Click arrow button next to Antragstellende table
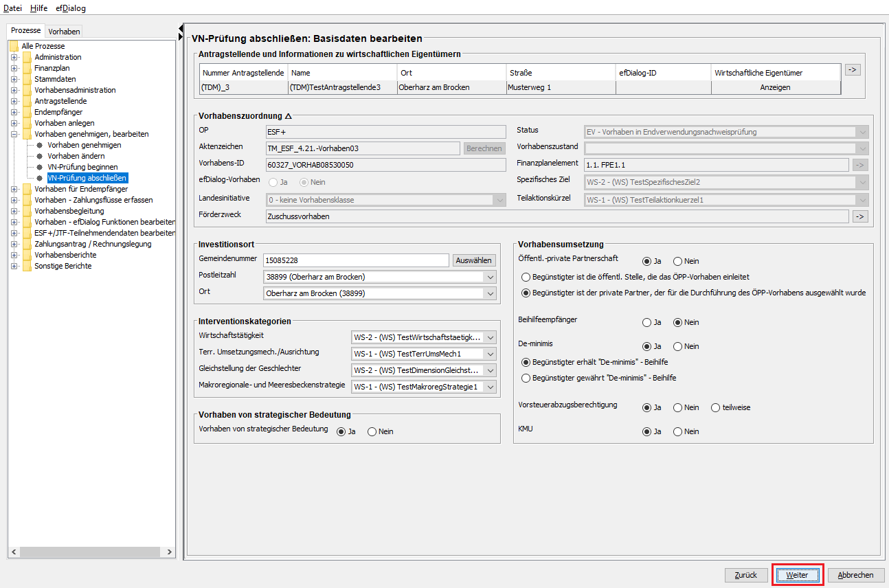 (853, 69)
